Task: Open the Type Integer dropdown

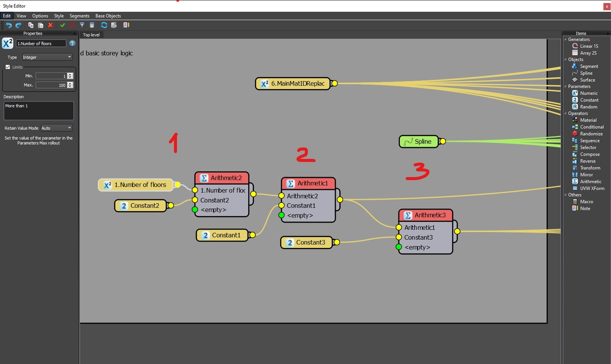Action: tap(47, 57)
